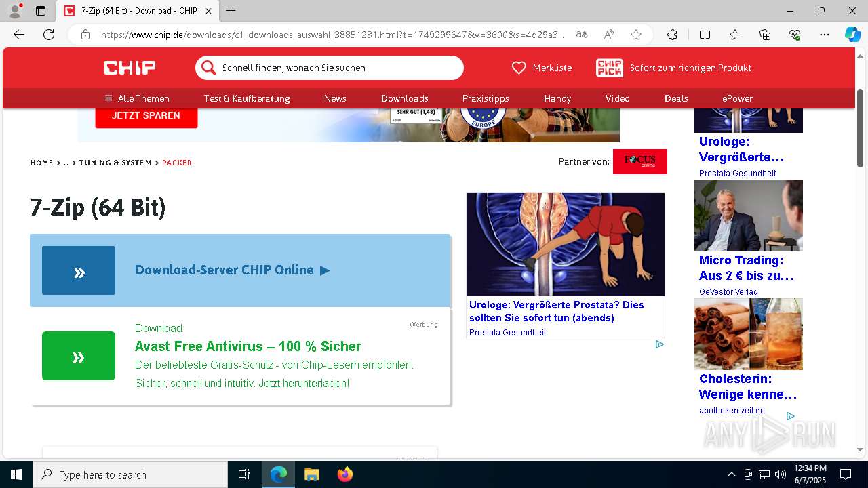
Task: Open the ePower navigation item
Action: coord(737,98)
